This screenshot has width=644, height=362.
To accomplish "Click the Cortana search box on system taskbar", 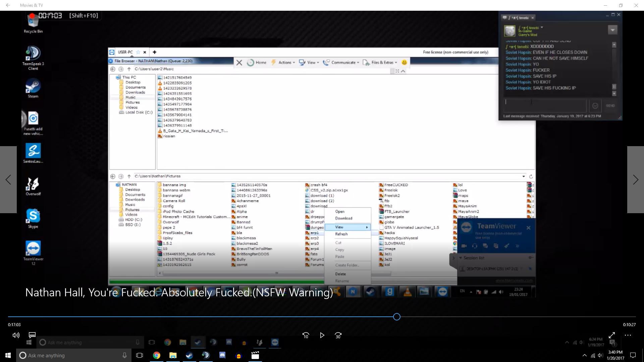I will coord(74,355).
